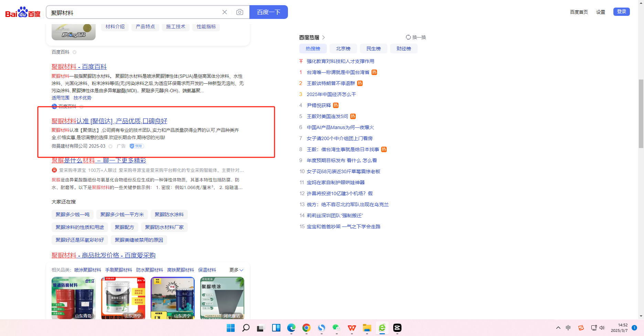The image size is (644, 336).
Task: Open WeChat from taskbar
Action: [x=336, y=328]
